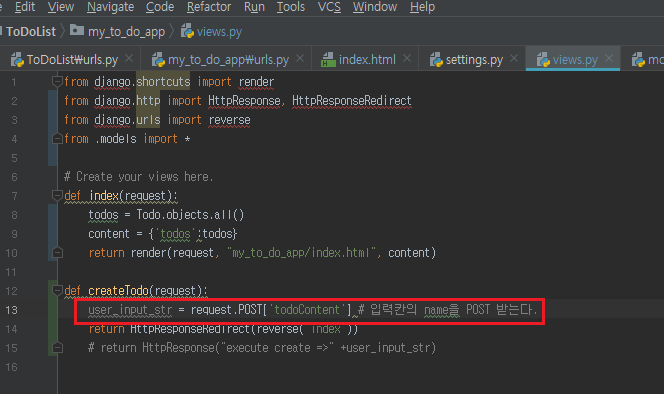Click 'Todo.objects.all()' on line 8
Viewport: 664px width, 394px height.
[x=190, y=215]
